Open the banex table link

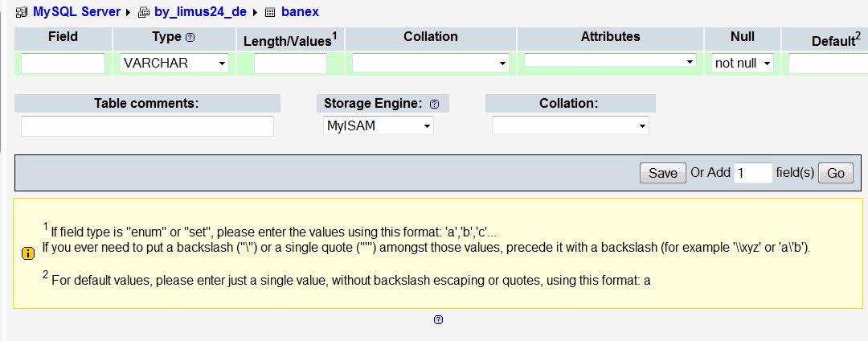300,11
